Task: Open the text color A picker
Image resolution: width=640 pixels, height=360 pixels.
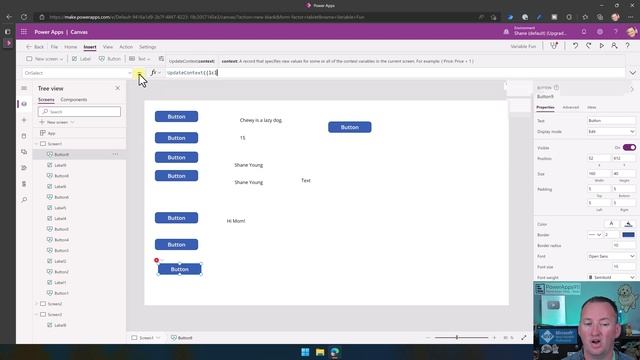Action: coord(611,224)
